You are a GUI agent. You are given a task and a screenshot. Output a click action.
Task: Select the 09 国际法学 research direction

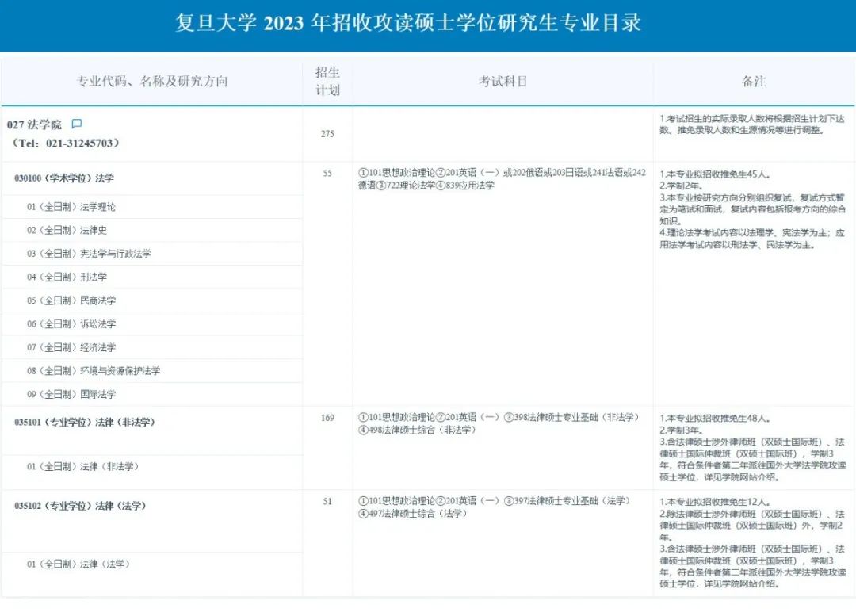[71, 394]
